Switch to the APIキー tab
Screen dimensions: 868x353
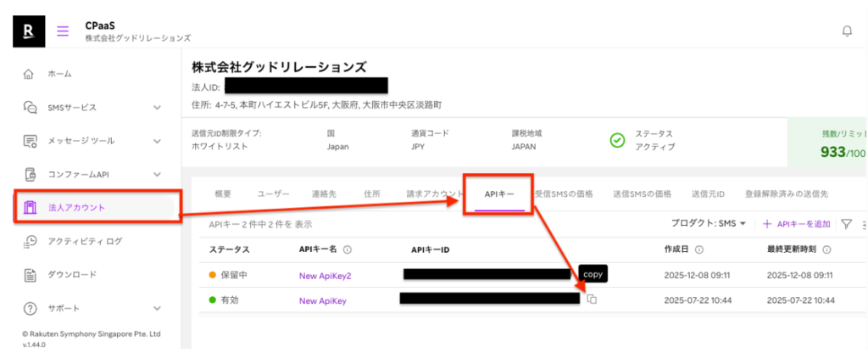coord(498,193)
